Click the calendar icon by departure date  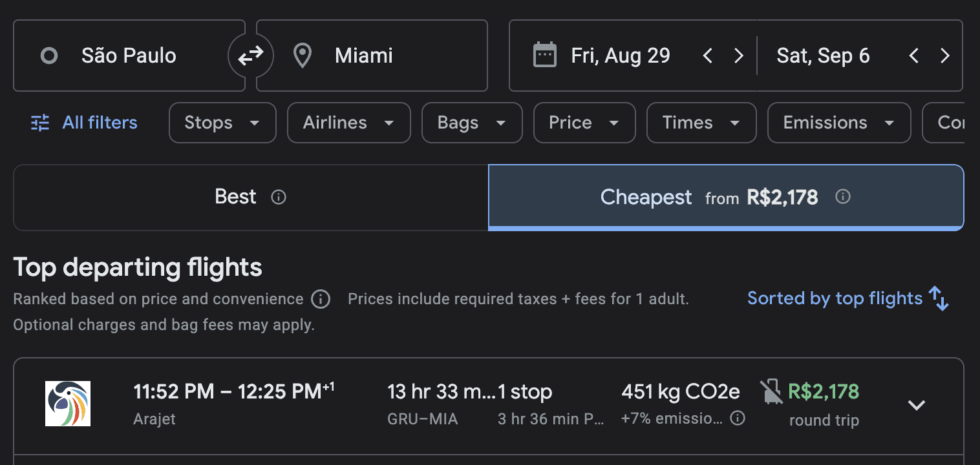pos(544,56)
